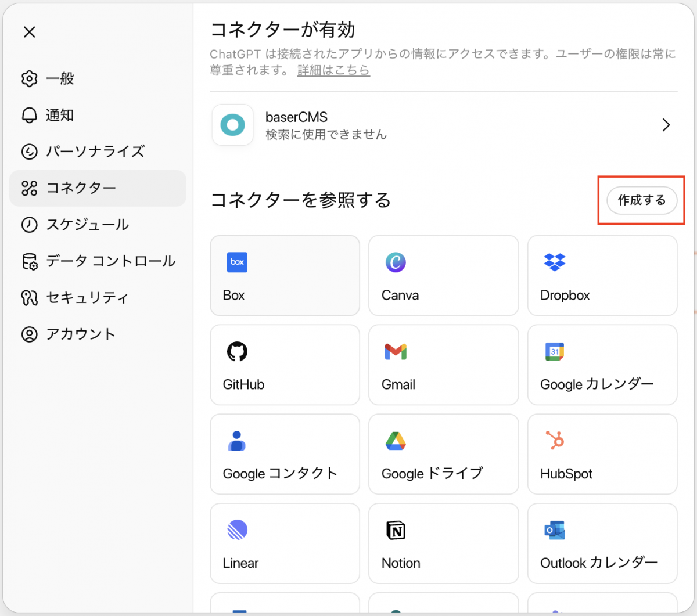Click the GitHub card label
This screenshot has width=697, height=616.
click(243, 384)
